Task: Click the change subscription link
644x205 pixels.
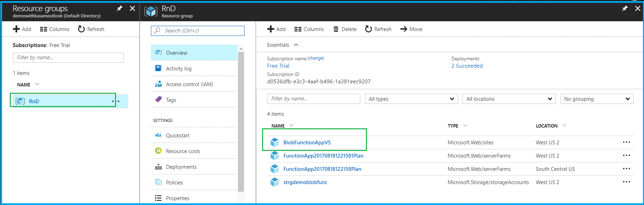Action: 316,58
